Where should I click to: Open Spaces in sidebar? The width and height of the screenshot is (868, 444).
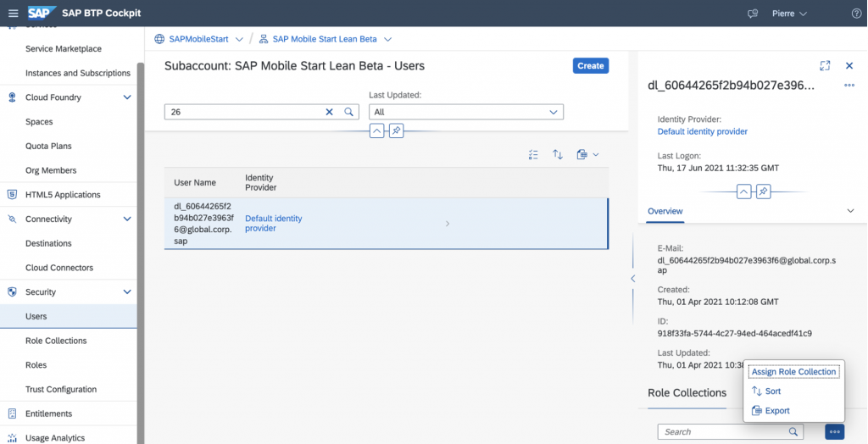pyautogui.click(x=39, y=122)
